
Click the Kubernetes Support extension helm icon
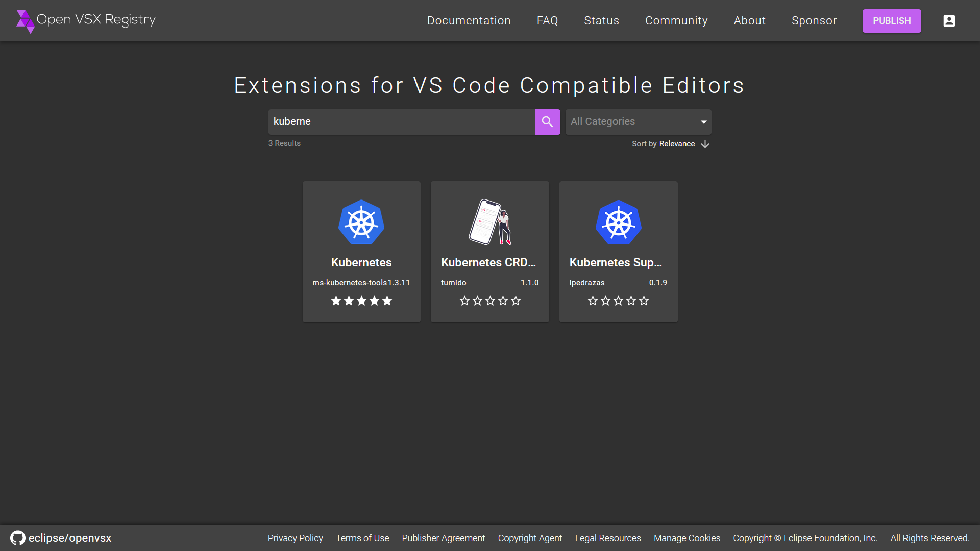point(618,222)
